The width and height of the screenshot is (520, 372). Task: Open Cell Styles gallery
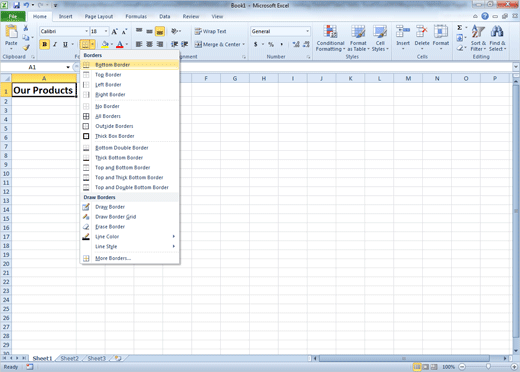click(380, 38)
